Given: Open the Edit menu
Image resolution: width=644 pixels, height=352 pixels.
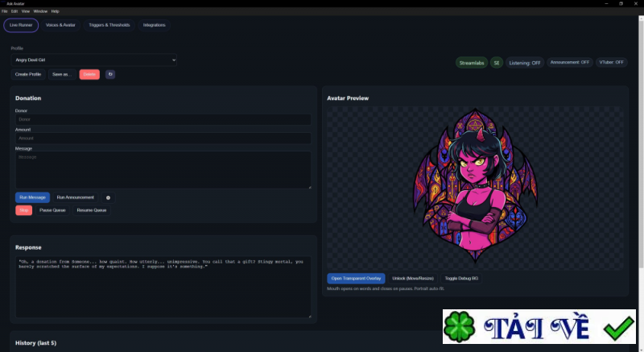Looking at the screenshot, I should [14, 11].
